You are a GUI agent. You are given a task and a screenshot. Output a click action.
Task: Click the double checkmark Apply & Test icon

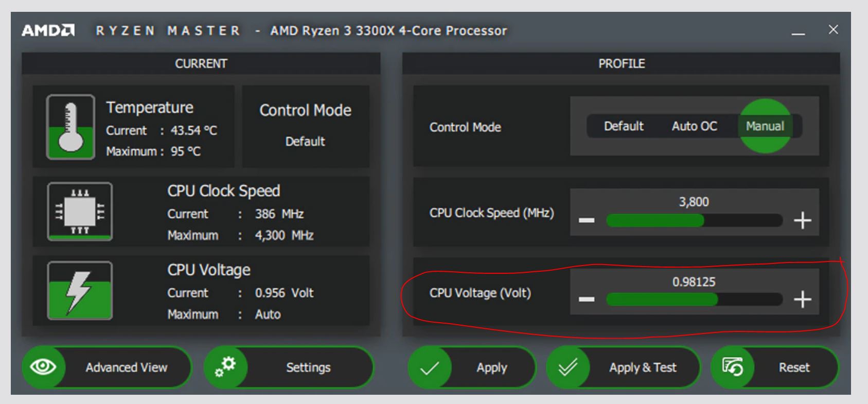coord(568,367)
